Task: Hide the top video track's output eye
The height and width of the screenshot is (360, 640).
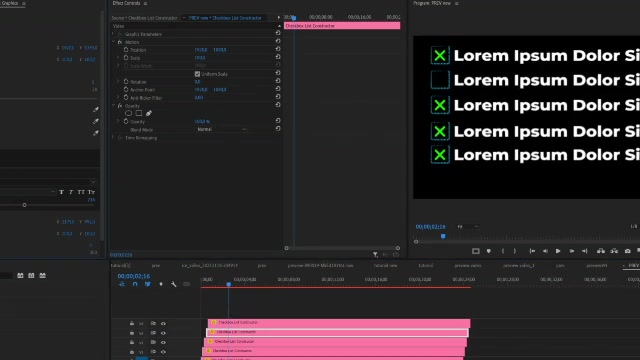Action: pyautogui.click(x=163, y=324)
